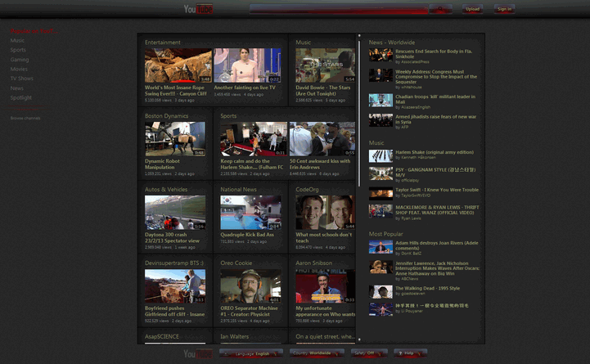Click the Boston Dynamics channel heading
This screenshot has width=590, height=364.
[x=166, y=116]
